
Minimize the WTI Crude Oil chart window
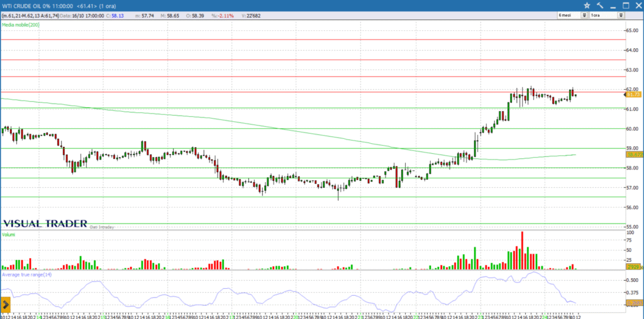pos(613,5)
